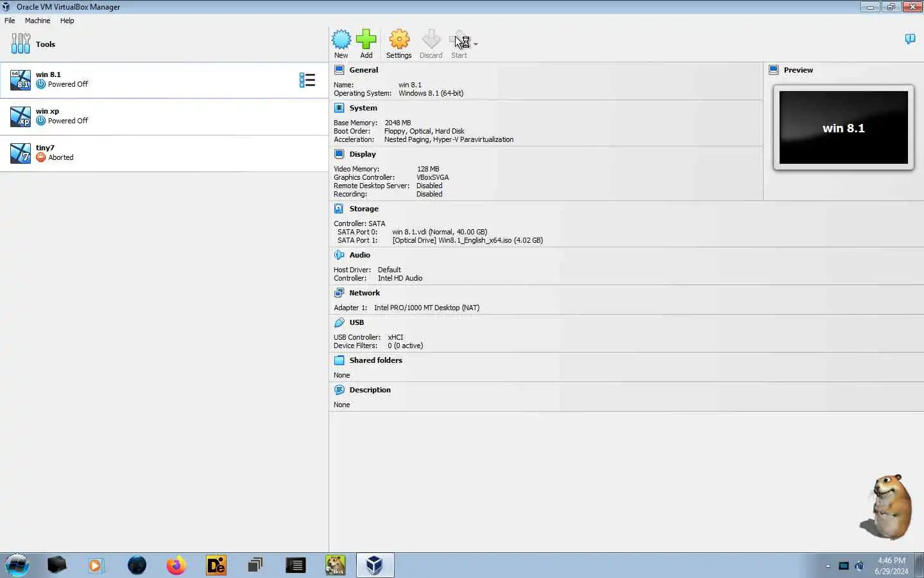924x578 pixels.
Task: Click the win 8.1 preview thumbnail
Action: (x=844, y=127)
